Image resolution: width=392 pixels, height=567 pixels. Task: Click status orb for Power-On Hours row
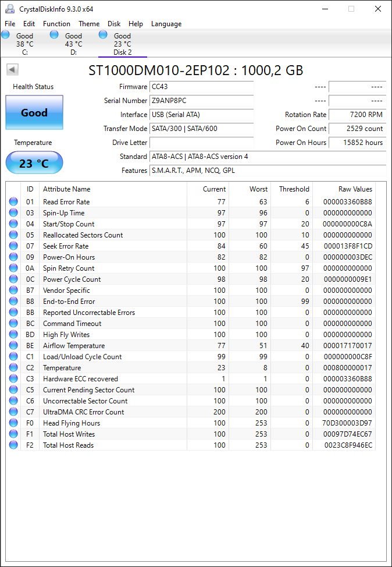point(13,257)
